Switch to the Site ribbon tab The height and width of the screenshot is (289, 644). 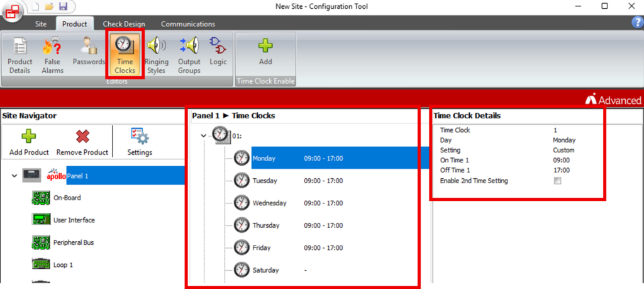pos(41,24)
